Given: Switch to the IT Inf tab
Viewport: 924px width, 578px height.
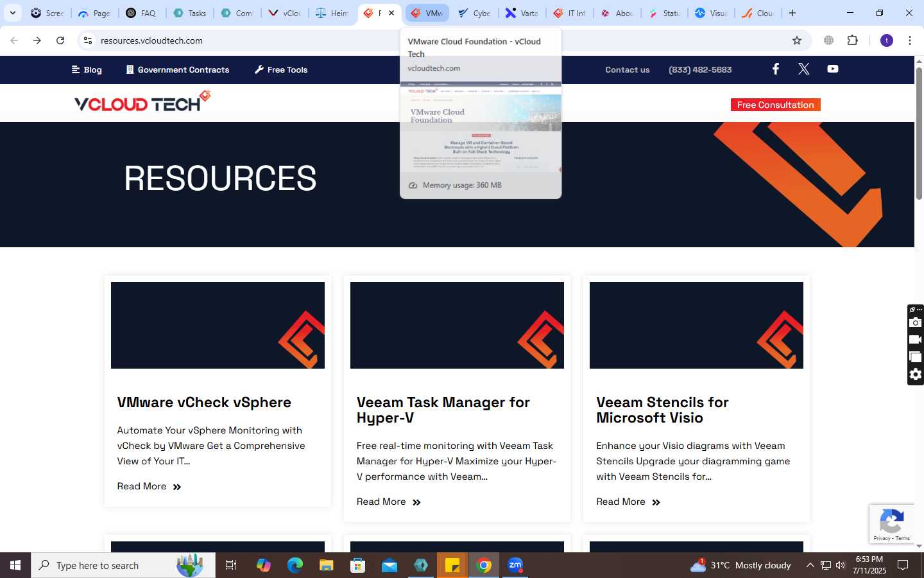Looking at the screenshot, I should click(569, 13).
